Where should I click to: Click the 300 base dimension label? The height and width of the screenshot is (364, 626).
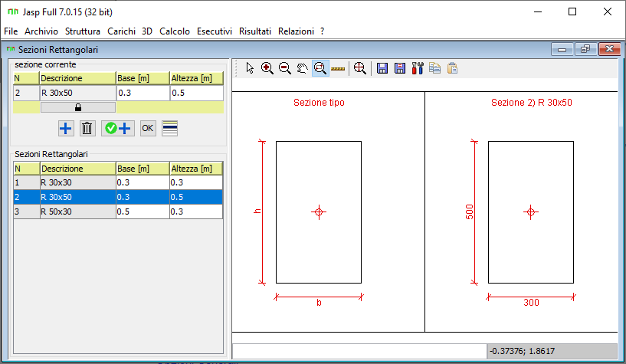click(x=532, y=303)
